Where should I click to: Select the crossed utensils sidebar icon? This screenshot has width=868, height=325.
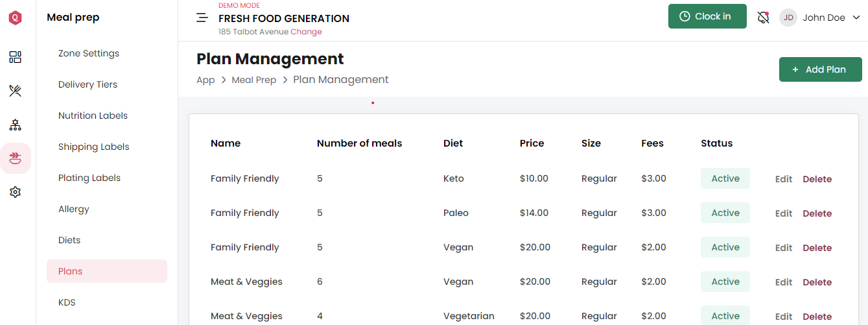tap(15, 91)
